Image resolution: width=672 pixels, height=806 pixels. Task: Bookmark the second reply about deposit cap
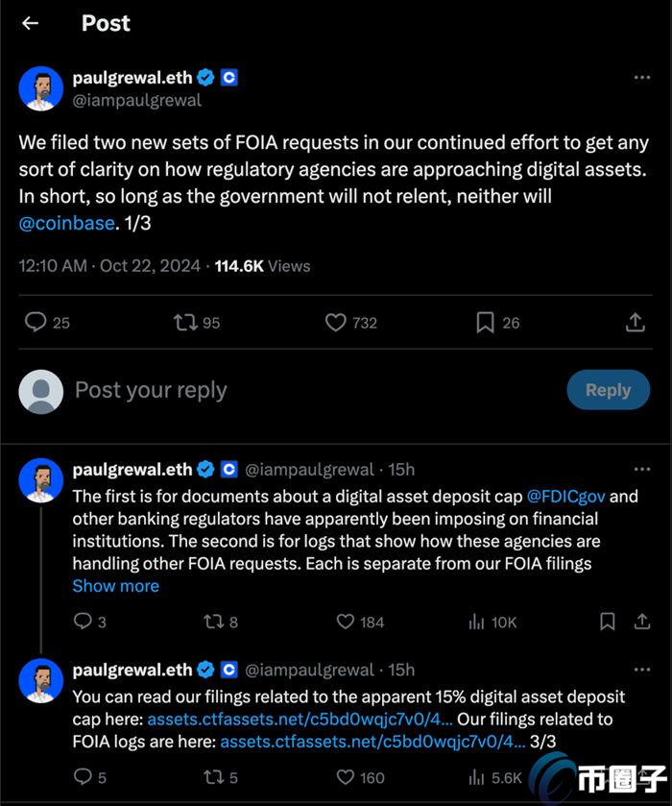point(607,623)
